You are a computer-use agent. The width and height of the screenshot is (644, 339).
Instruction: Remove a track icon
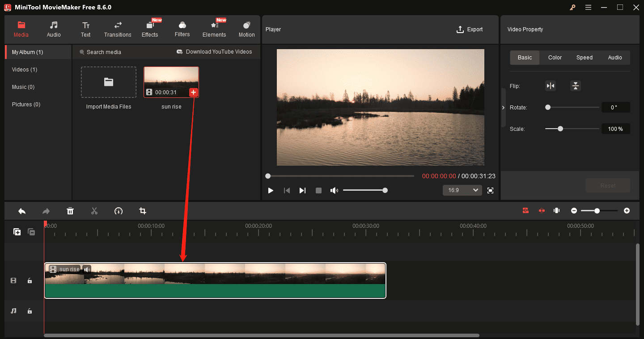[31, 232]
